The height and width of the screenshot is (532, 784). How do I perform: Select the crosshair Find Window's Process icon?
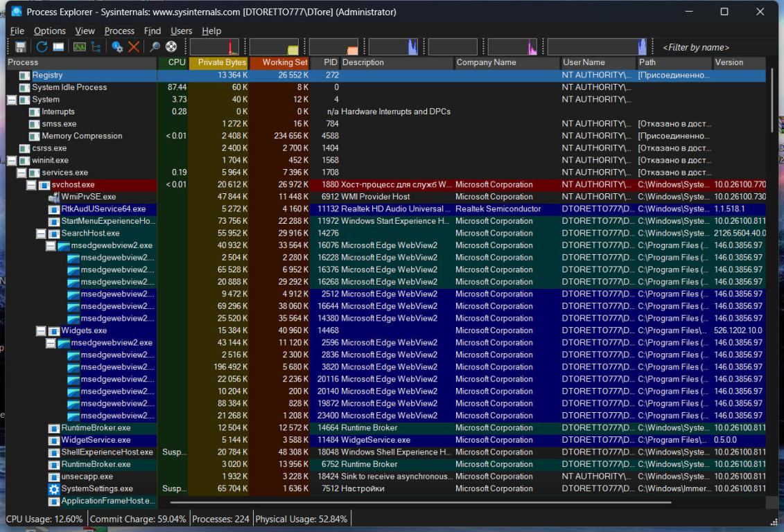171,47
